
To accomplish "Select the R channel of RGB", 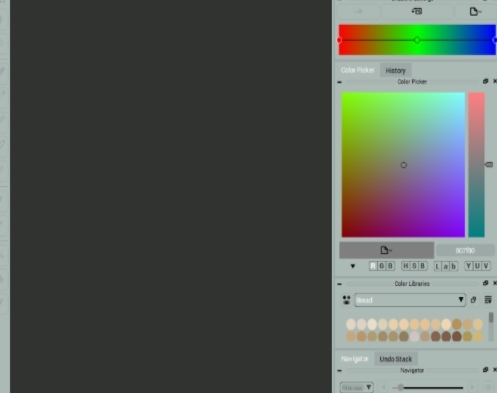I will [x=373, y=266].
